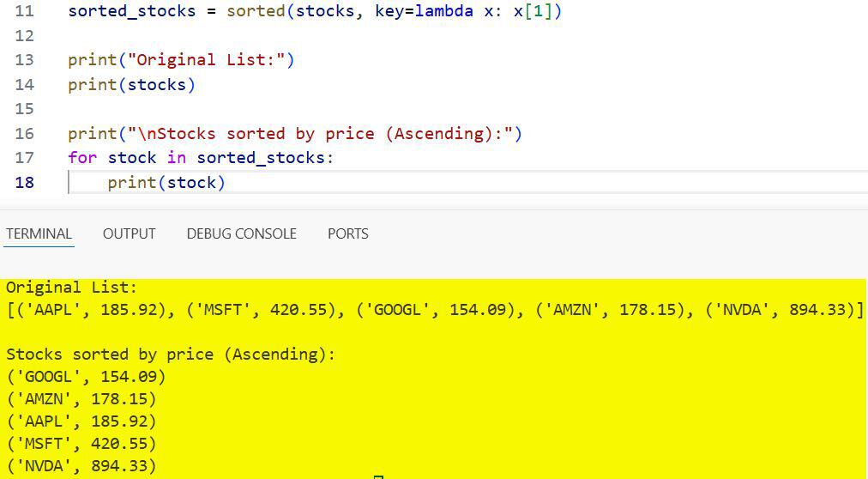Click the ('GOOGL', 154.09) sorted output row
This screenshot has height=479, width=868.
click(x=86, y=377)
